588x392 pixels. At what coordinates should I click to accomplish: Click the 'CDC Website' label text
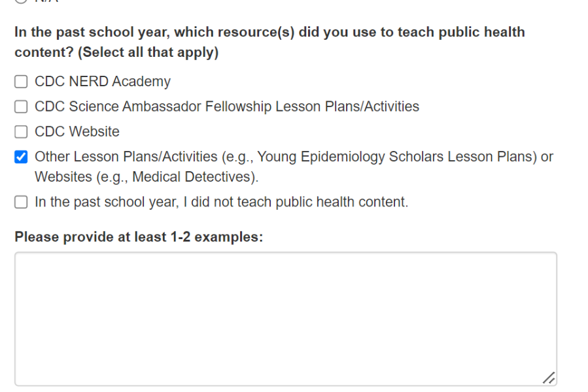pyautogui.click(x=77, y=132)
